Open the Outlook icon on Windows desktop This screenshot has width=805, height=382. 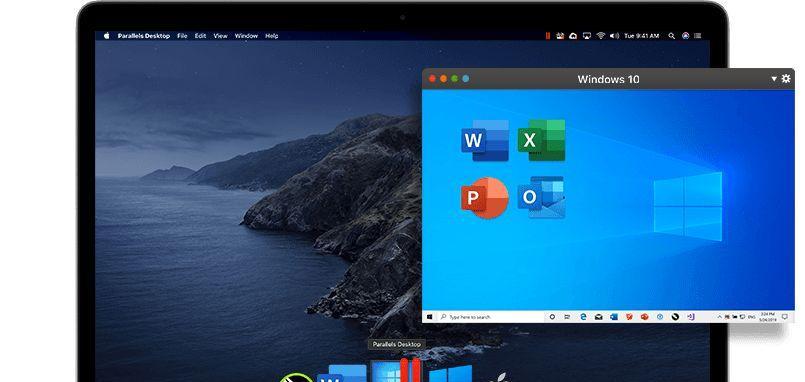coord(542,198)
